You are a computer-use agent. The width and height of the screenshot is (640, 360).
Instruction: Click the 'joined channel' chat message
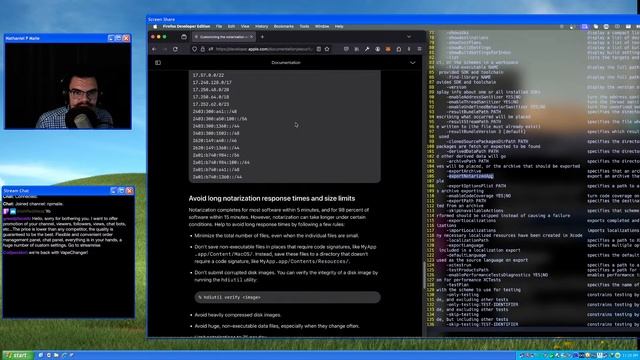click(x=33, y=204)
